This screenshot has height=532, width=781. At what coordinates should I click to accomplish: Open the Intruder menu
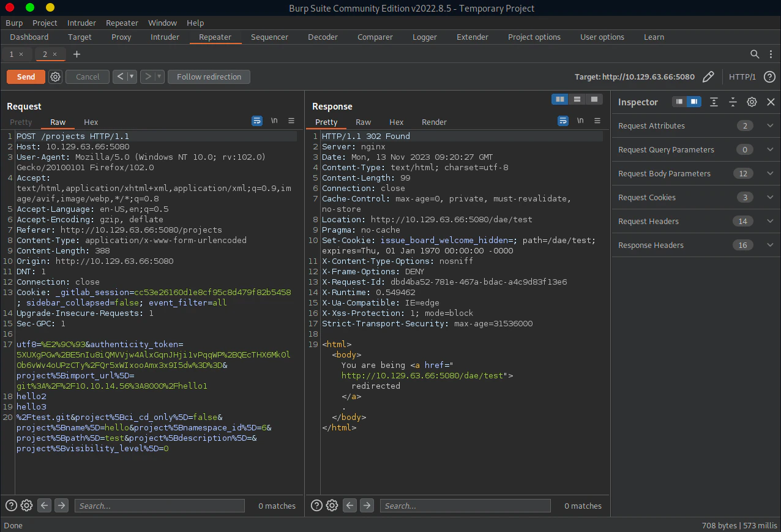(81, 23)
